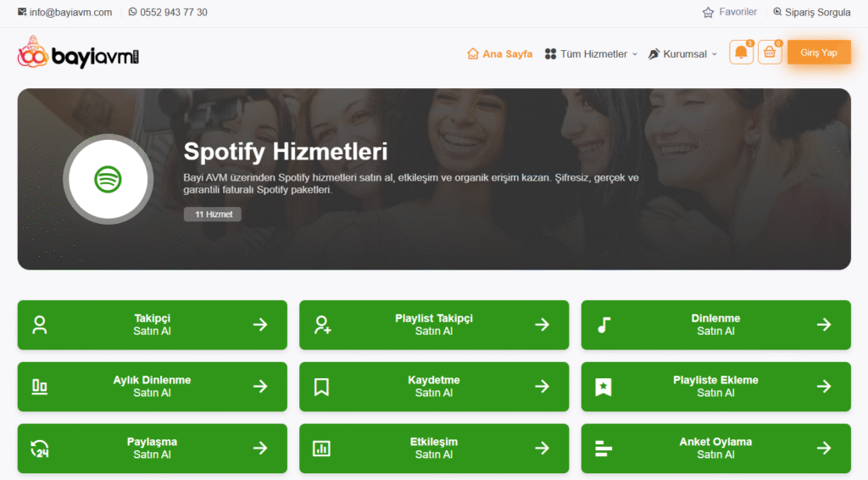
Task: Click the arrow on the Kaydetme card
Action: tap(542, 387)
